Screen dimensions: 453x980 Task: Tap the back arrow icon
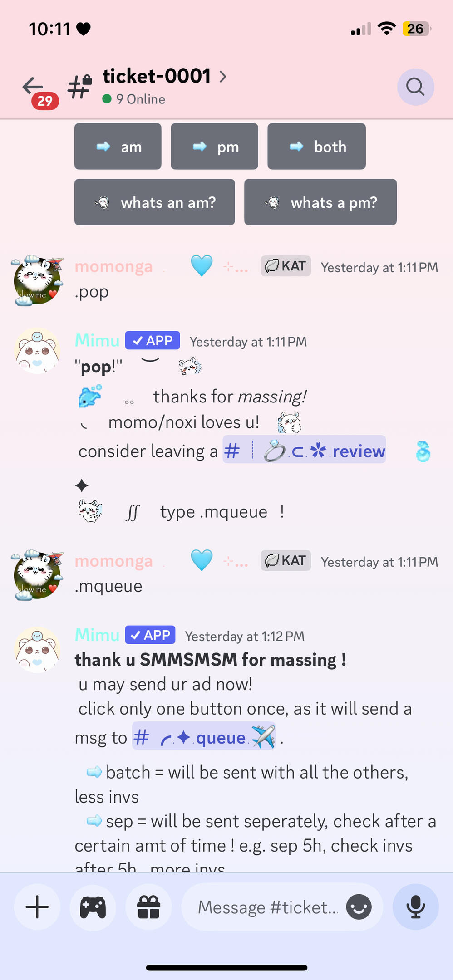click(x=33, y=85)
